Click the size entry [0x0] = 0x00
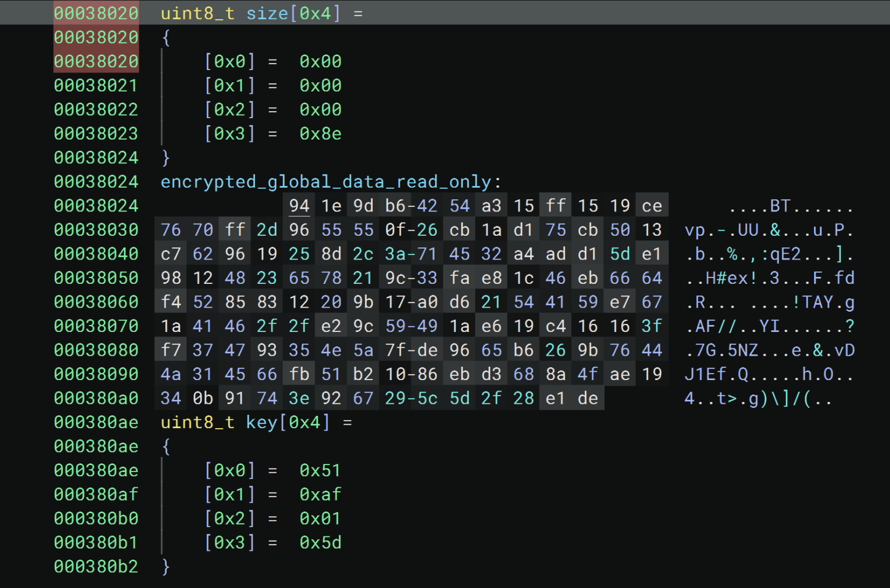 point(272,61)
